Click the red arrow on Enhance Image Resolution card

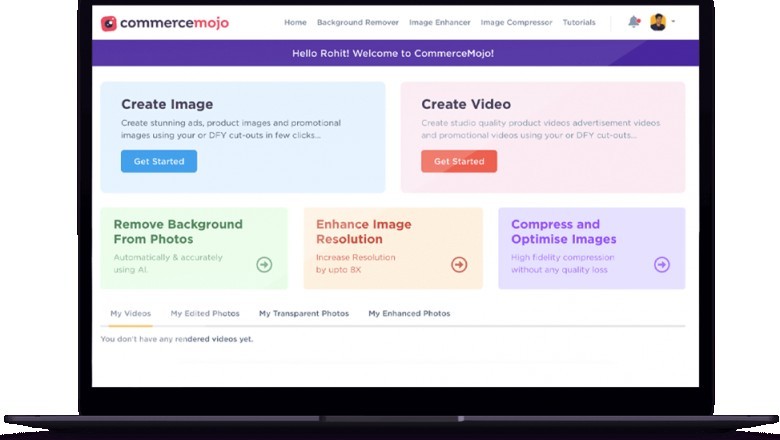(459, 264)
